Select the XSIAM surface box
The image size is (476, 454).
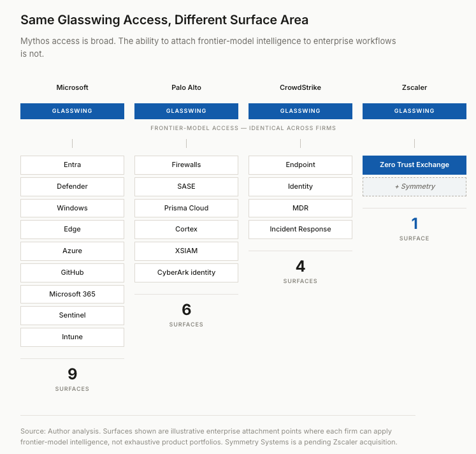point(187,251)
